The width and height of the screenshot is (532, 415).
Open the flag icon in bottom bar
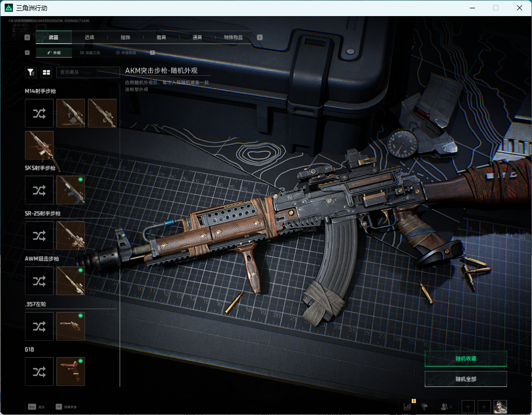click(425, 407)
